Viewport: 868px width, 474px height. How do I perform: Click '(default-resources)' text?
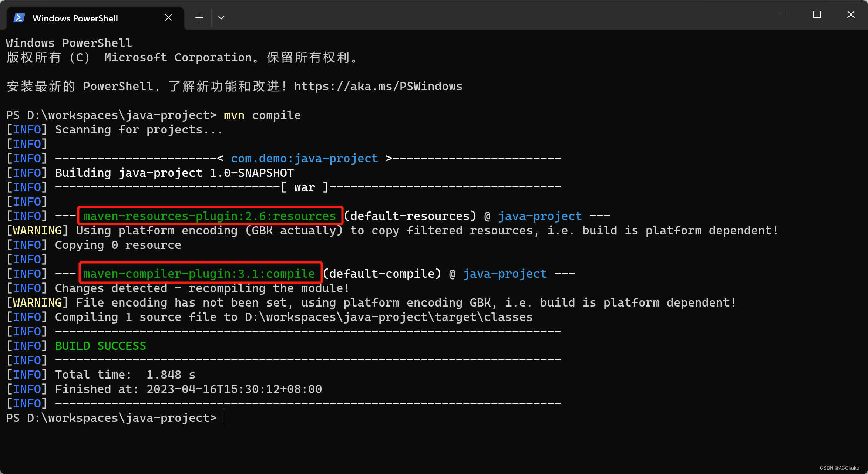click(x=410, y=216)
